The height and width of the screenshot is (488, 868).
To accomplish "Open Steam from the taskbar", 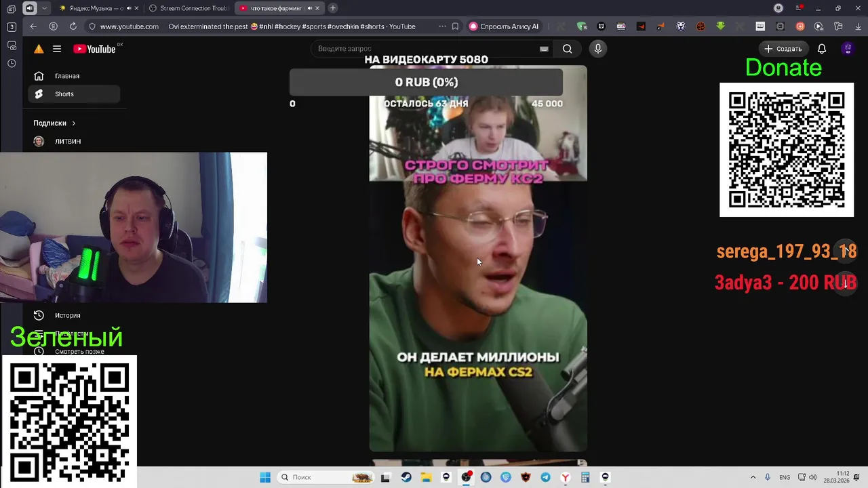I will (x=406, y=477).
